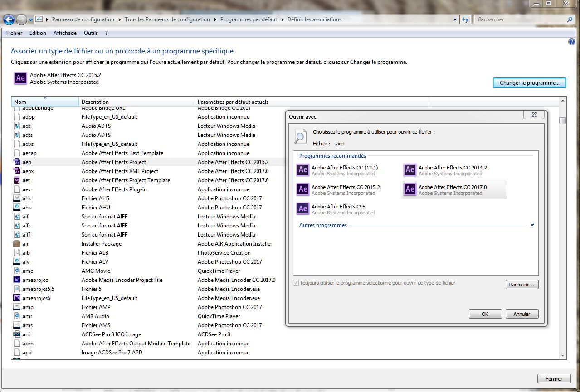Click Parcourir to browse for a program
This screenshot has width=580, height=392.
coord(522,285)
